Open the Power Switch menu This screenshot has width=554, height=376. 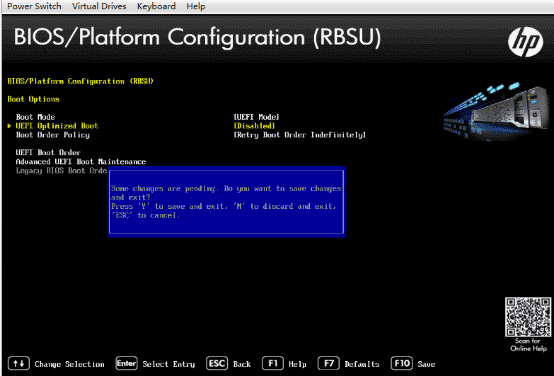click(x=34, y=6)
